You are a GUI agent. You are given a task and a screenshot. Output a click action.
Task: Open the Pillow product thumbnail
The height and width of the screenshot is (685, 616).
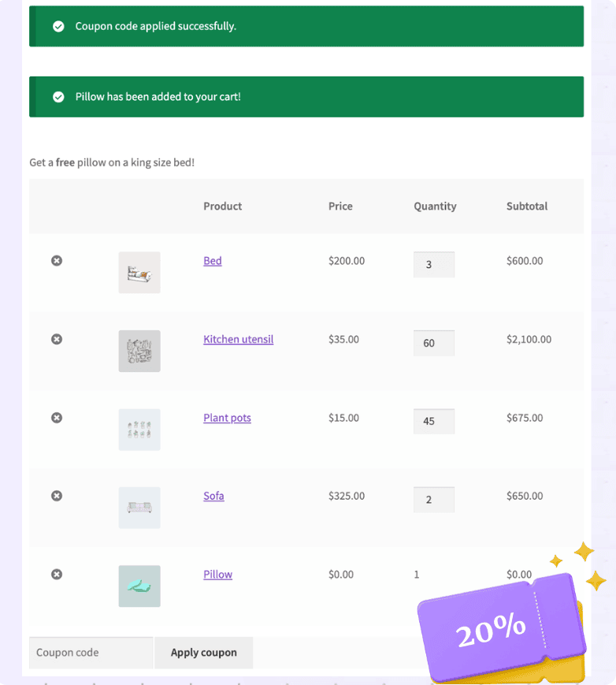139,586
